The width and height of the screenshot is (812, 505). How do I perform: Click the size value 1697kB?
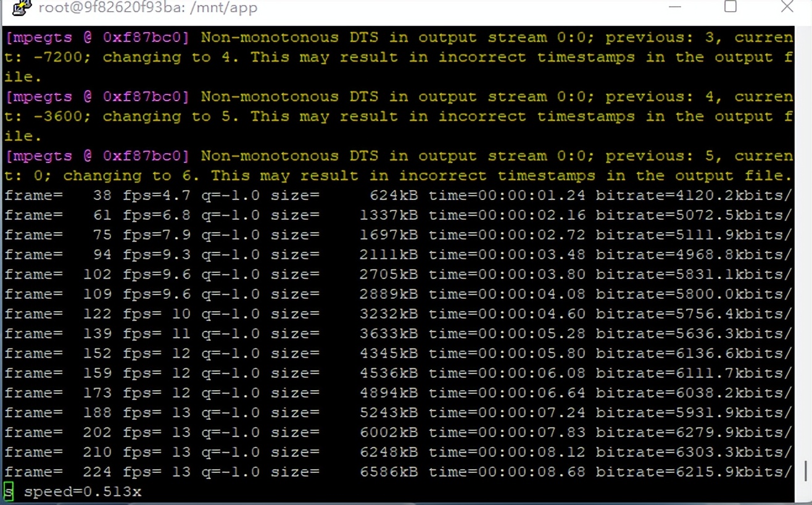click(389, 235)
